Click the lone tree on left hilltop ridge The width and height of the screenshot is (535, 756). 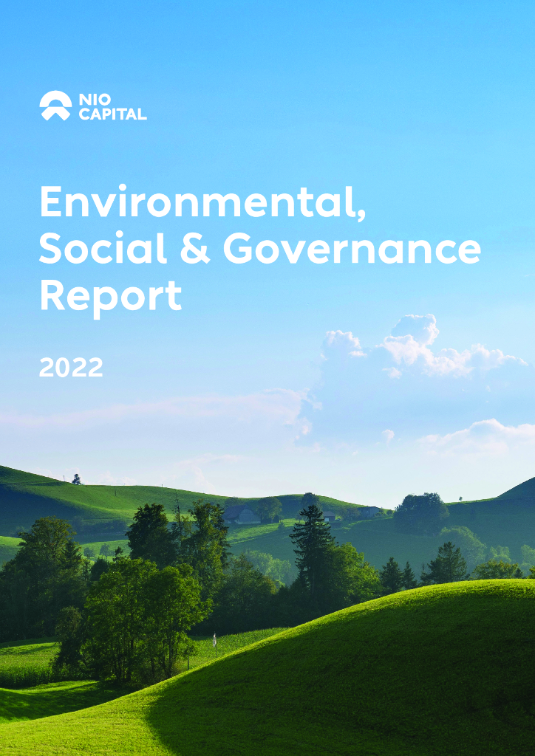click(76, 479)
